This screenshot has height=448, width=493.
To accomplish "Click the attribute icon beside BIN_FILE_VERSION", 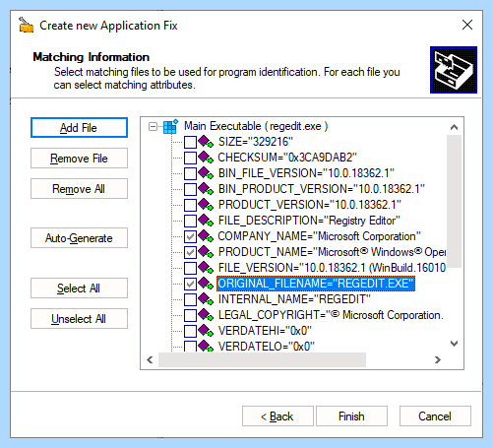I will point(206,173).
